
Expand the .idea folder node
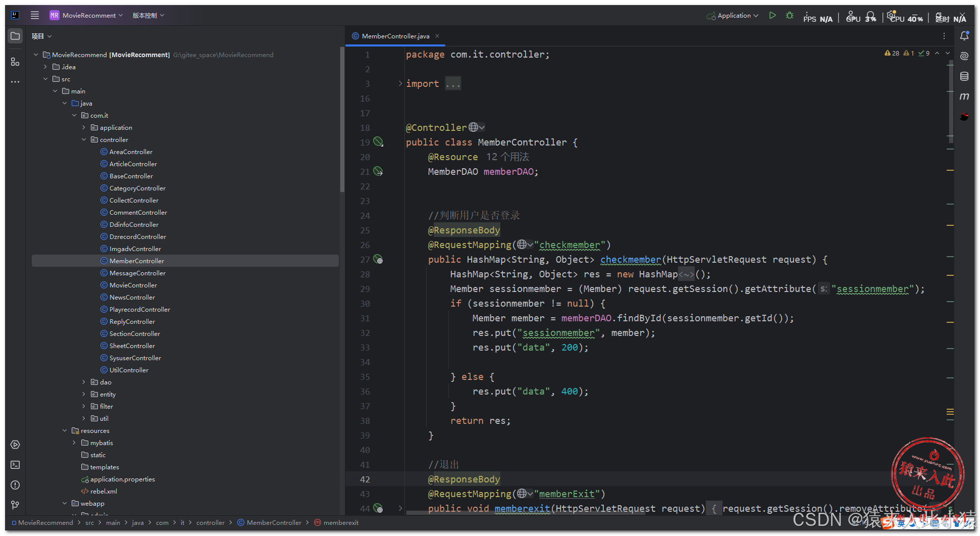tap(45, 67)
